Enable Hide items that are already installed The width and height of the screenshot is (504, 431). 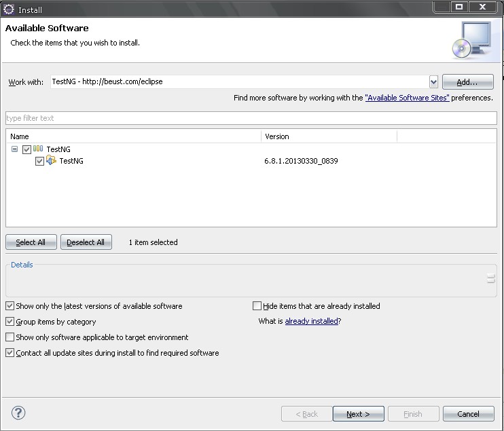(x=257, y=305)
